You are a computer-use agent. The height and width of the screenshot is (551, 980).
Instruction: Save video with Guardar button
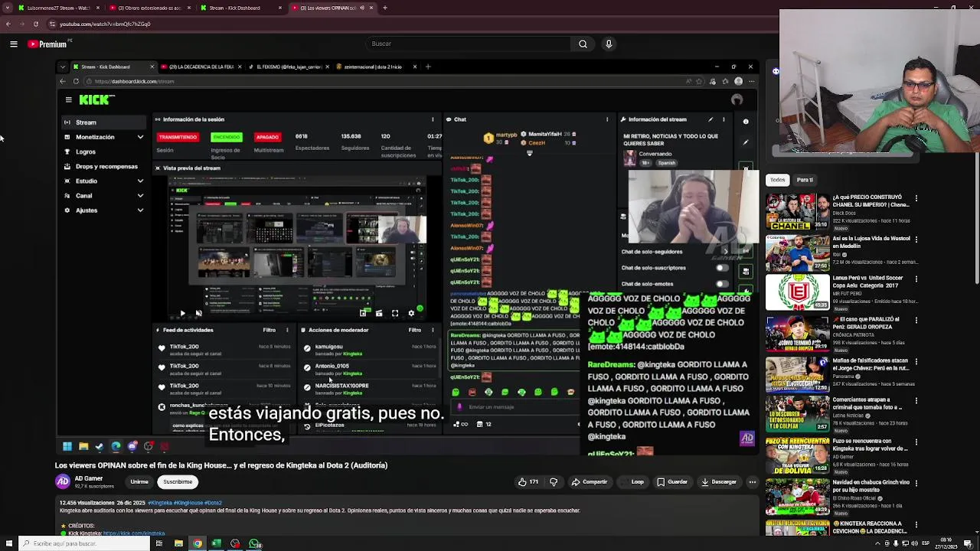point(672,482)
